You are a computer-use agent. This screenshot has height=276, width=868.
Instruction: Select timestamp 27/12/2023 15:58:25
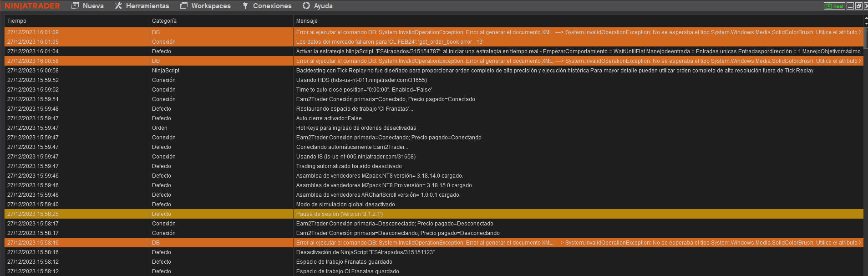(x=33, y=214)
